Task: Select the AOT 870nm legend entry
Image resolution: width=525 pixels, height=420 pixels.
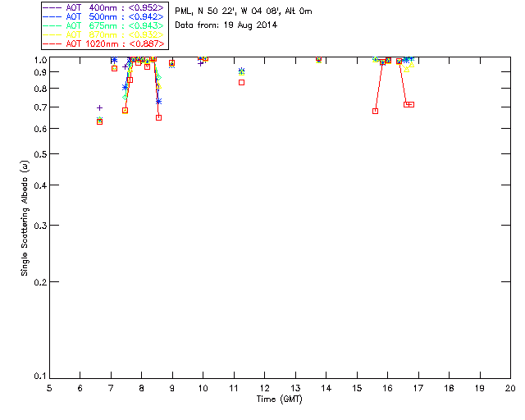Action: click(x=104, y=34)
